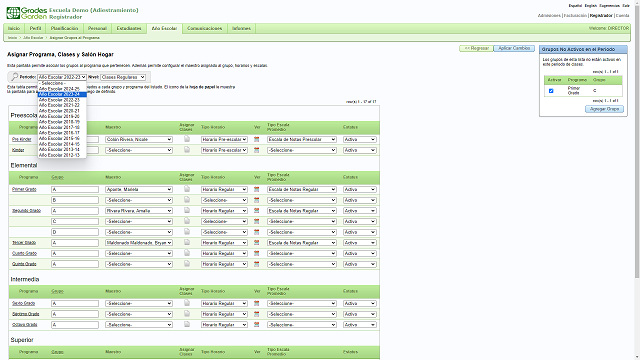This screenshot has height=360, width=640.
Task: Click Año Escolar breadcrumb link
Action: point(33,38)
